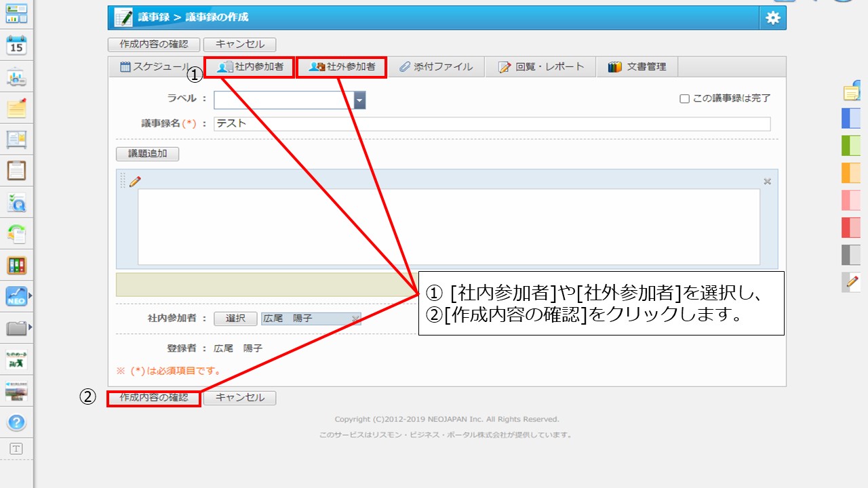Image resolution: width=868 pixels, height=488 pixels.
Task: Open the blue question mark help icon
Action: pyautogui.click(x=16, y=423)
